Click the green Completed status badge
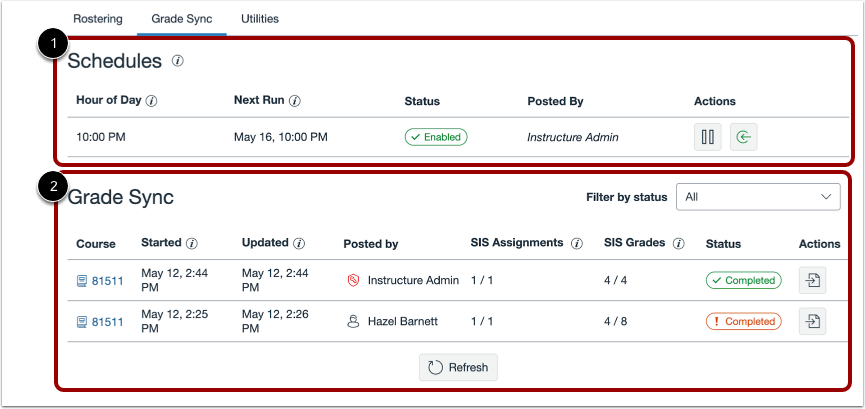The width and height of the screenshot is (865, 409). (744, 280)
